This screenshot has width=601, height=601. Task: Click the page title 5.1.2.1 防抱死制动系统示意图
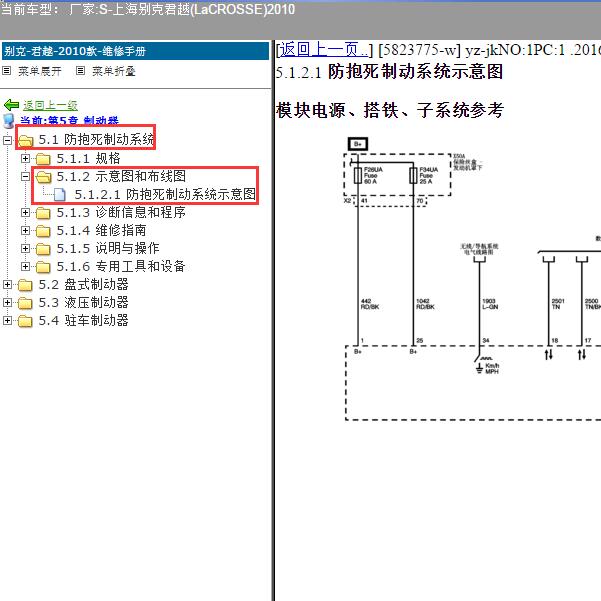tap(389, 72)
